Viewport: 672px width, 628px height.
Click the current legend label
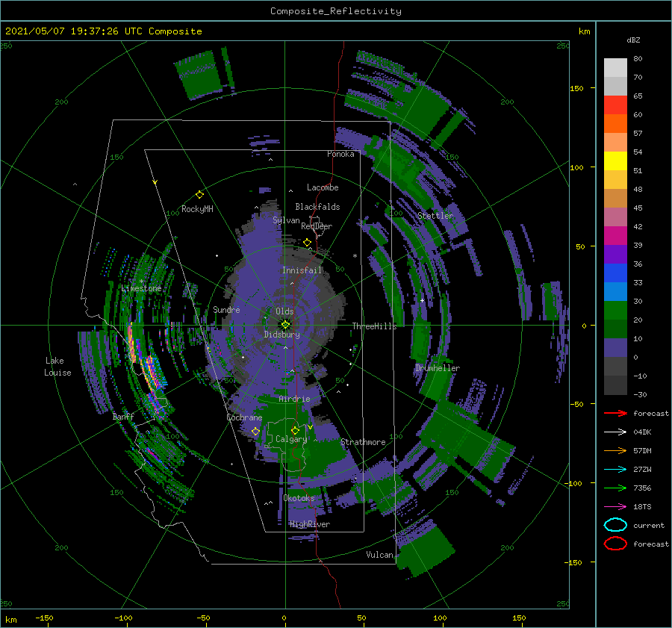click(x=648, y=525)
